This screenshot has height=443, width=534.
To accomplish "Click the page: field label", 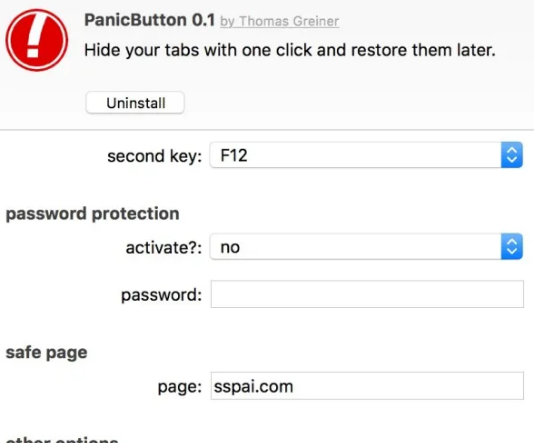I will (x=180, y=387).
